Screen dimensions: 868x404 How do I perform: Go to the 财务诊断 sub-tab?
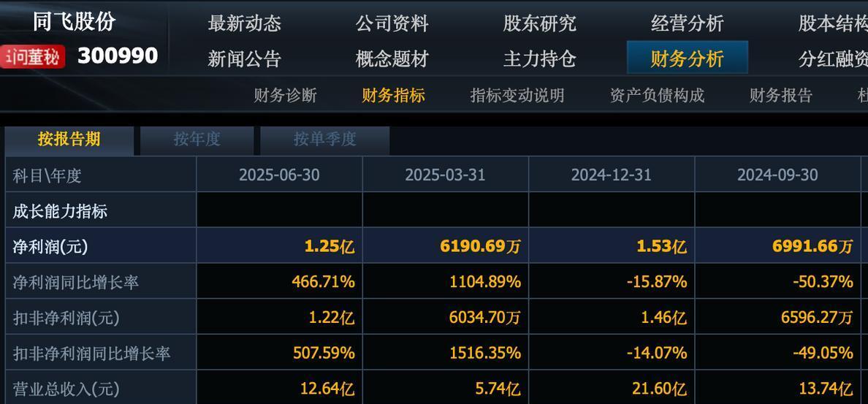[285, 95]
